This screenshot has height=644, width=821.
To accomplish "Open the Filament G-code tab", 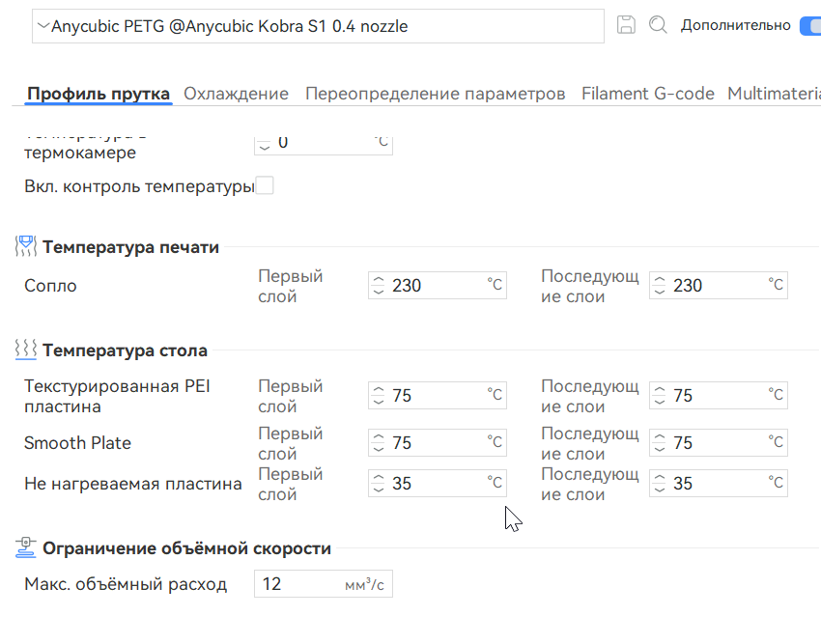I will coord(647,94).
